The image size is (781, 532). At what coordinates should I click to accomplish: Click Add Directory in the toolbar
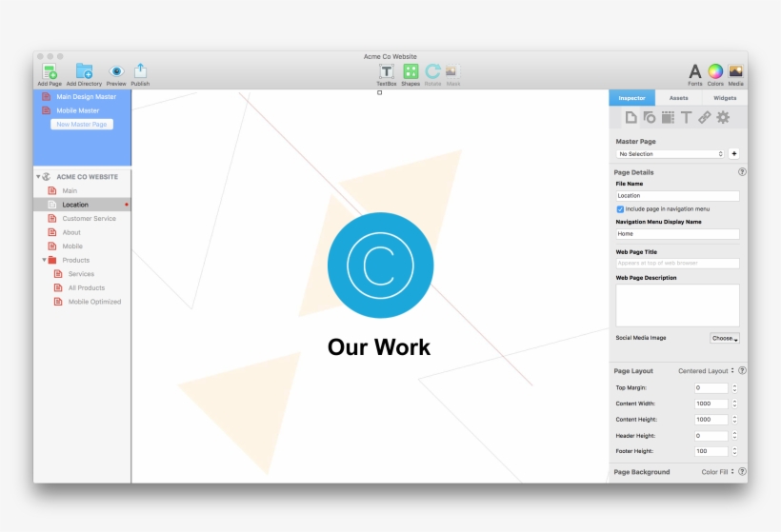(x=84, y=71)
